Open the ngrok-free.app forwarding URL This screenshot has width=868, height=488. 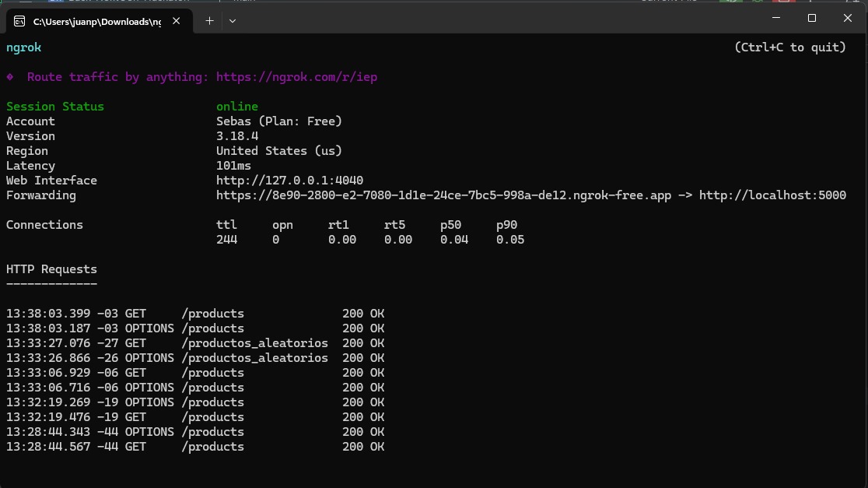click(x=443, y=195)
